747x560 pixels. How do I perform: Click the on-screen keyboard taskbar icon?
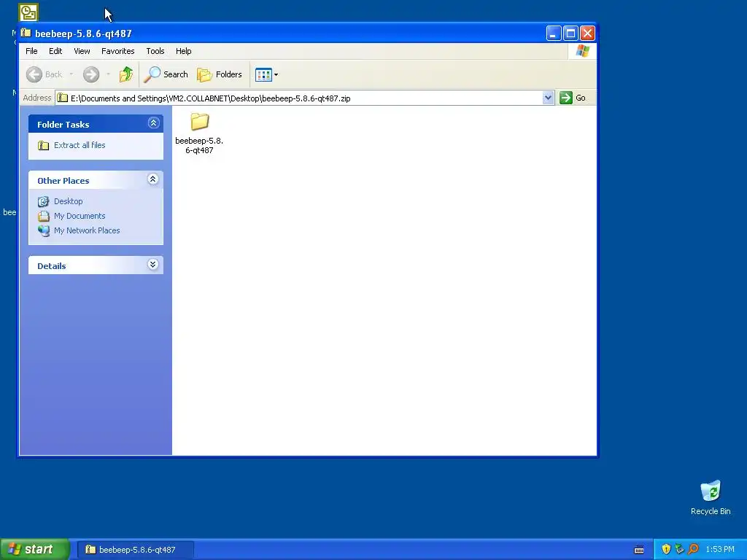pyautogui.click(x=639, y=550)
